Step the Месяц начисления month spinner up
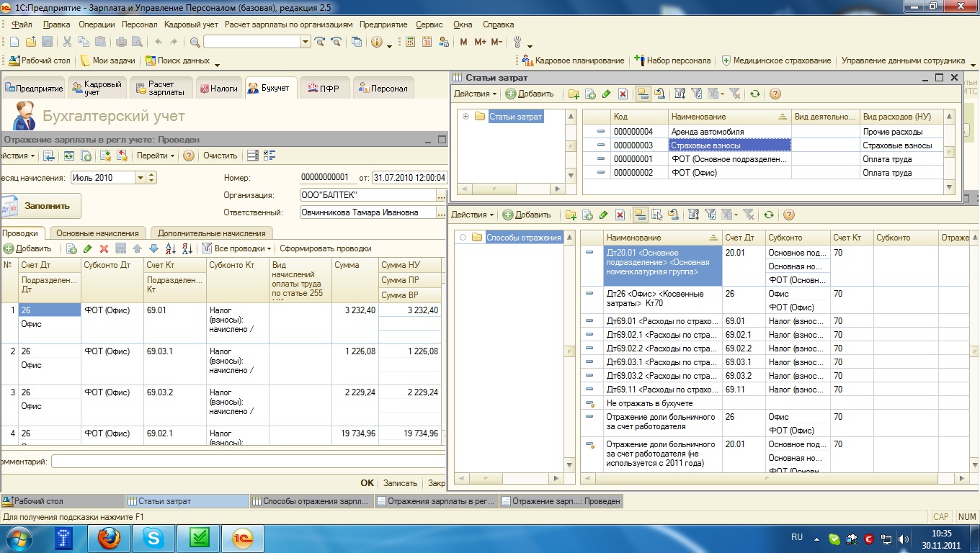This screenshot has width=980, height=553. tap(151, 175)
